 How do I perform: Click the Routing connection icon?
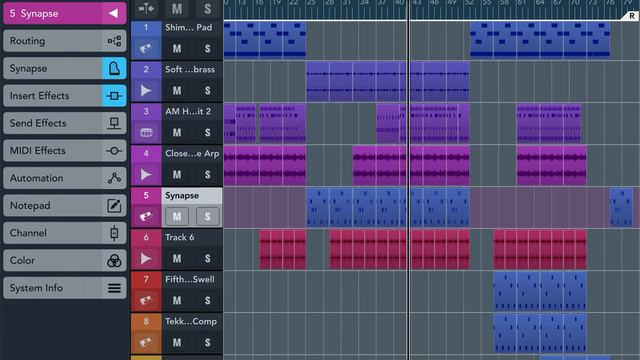coord(114,41)
